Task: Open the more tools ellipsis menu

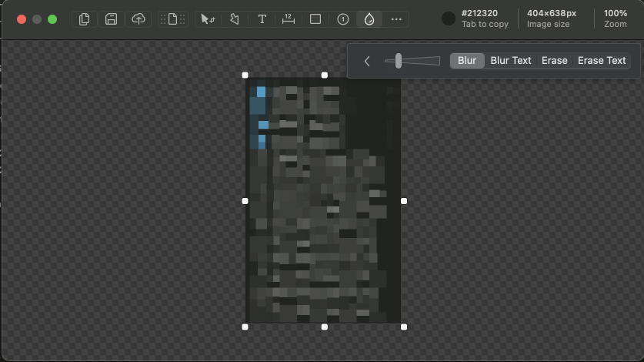Action: 396,19
